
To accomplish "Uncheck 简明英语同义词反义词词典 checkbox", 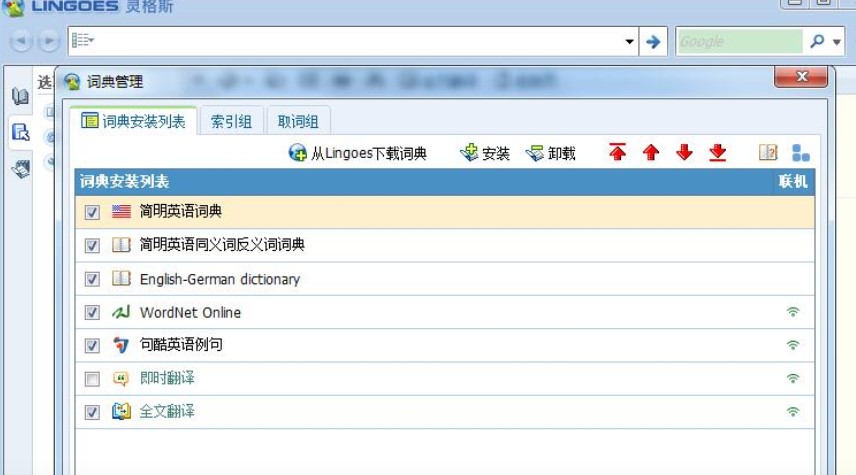I will pyautogui.click(x=92, y=246).
